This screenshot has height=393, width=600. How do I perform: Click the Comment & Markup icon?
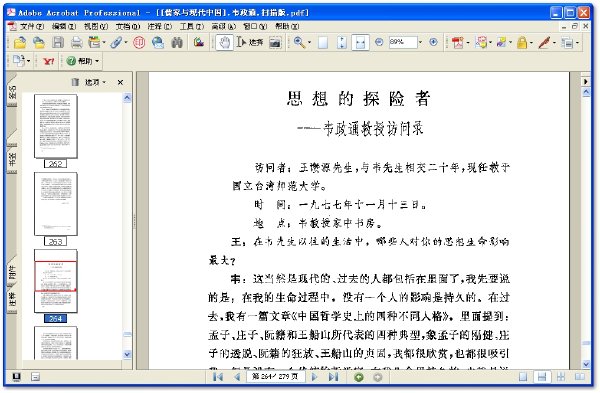tap(481, 42)
